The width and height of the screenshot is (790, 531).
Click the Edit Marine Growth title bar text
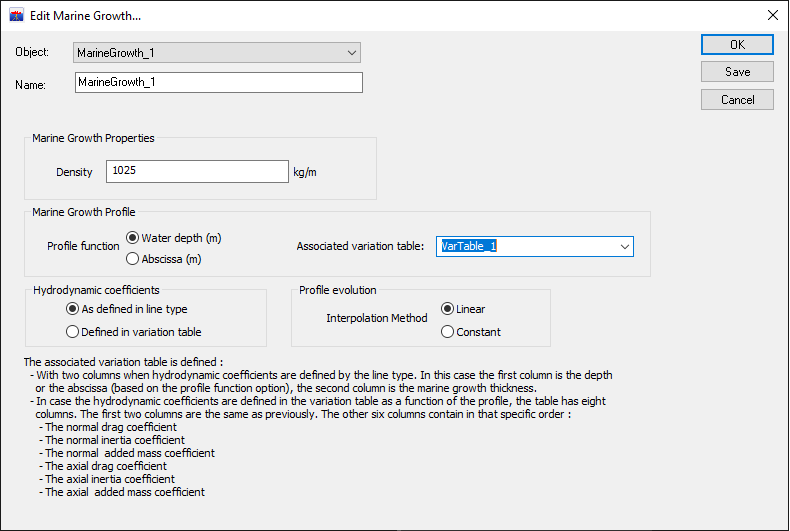86,16
